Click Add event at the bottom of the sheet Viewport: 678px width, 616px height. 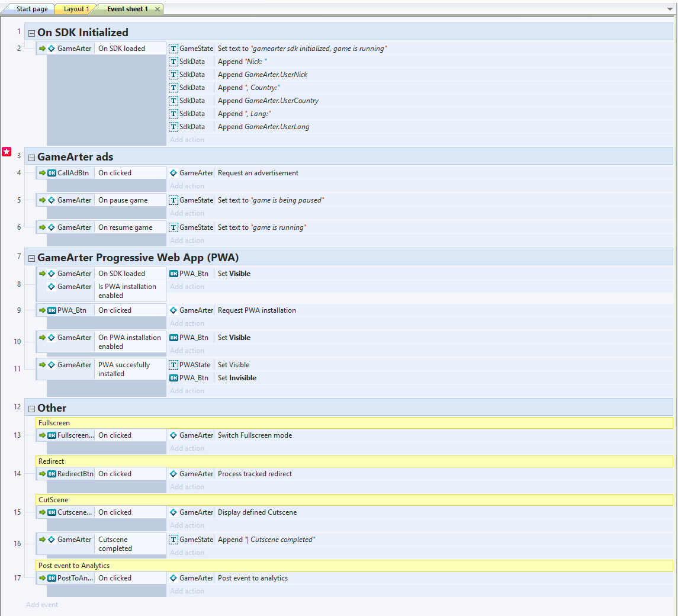tap(42, 604)
